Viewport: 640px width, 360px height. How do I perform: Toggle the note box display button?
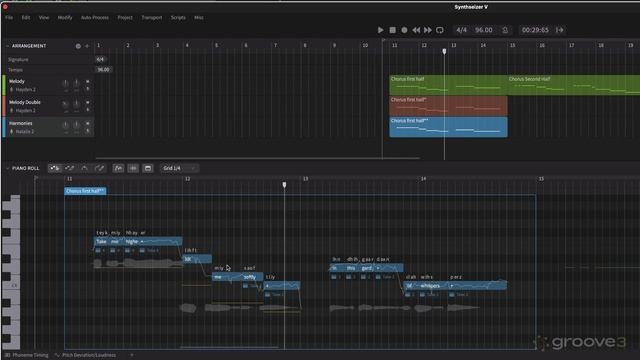pos(148,168)
